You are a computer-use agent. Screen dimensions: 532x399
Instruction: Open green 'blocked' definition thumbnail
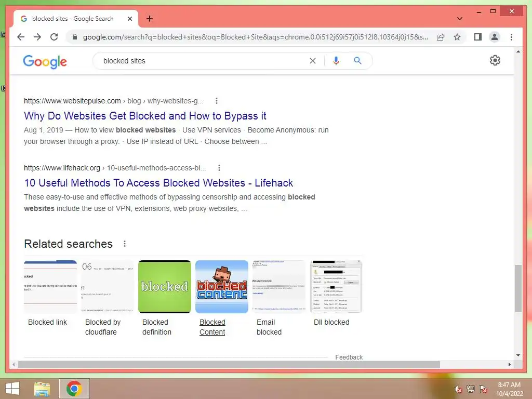[165, 287]
